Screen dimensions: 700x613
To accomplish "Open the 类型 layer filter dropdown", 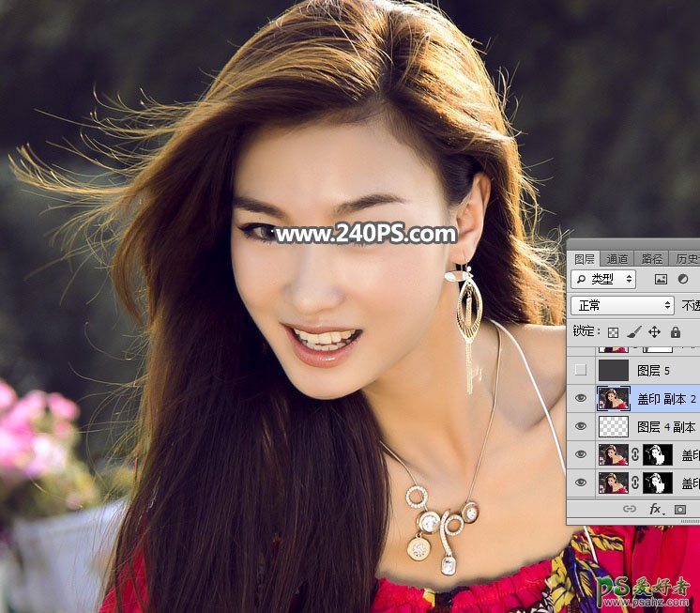I will point(603,279).
